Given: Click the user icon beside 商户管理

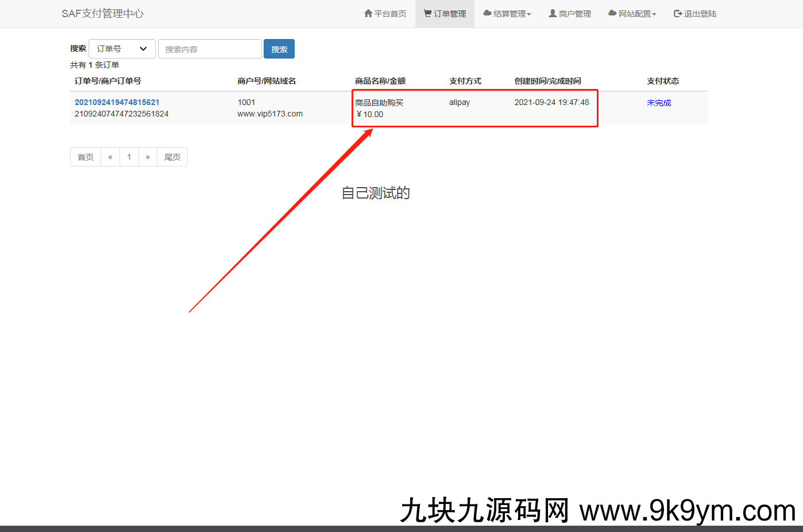Looking at the screenshot, I should 553,13.
